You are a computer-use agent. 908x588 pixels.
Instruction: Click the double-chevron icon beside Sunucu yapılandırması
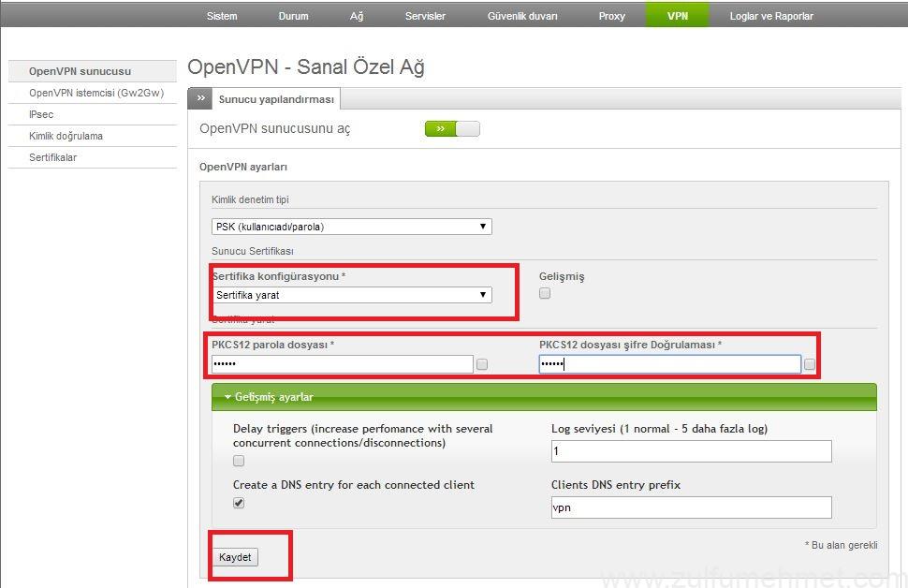click(200, 98)
